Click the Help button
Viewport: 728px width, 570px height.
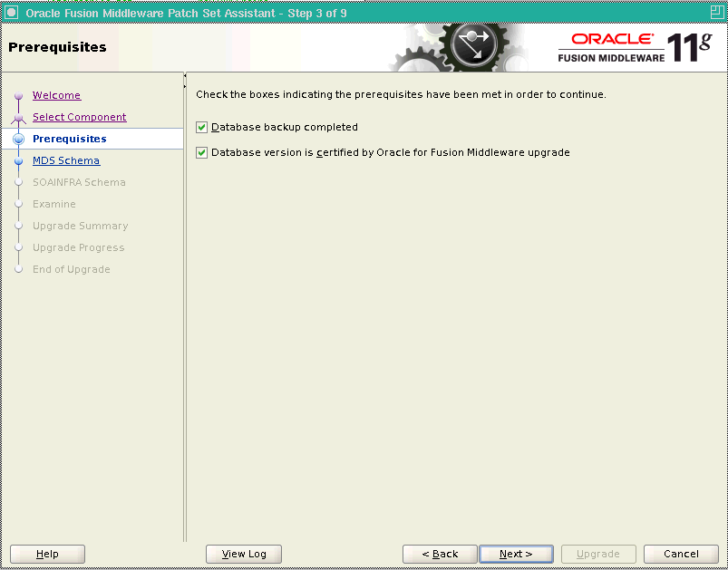tap(47, 554)
